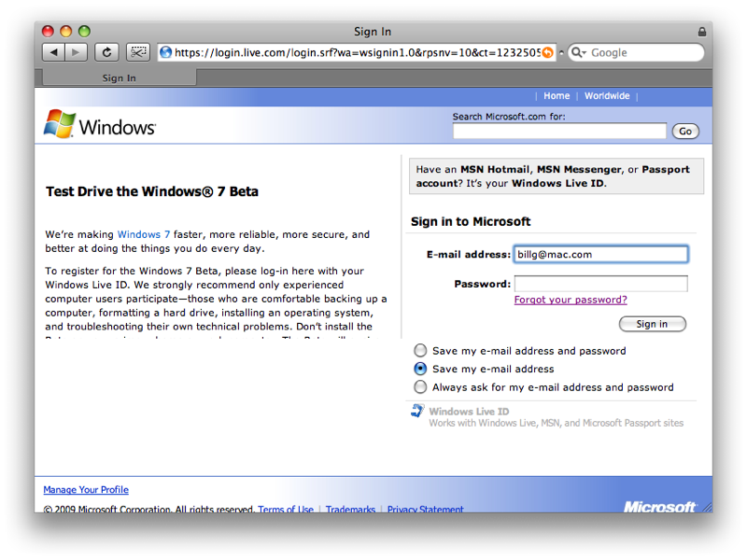The height and width of the screenshot is (560, 747).
Task: Click the green zoom window button
Action: pyautogui.click(x=84, y=32)
